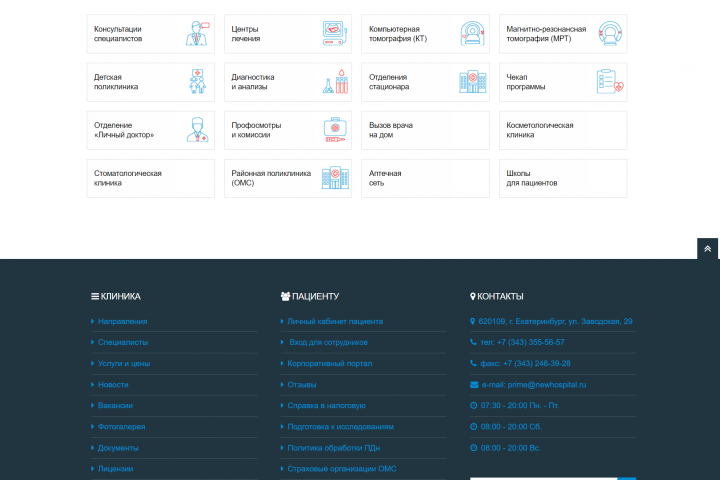Open Личный кабинет пациента link

click(335, 322)
